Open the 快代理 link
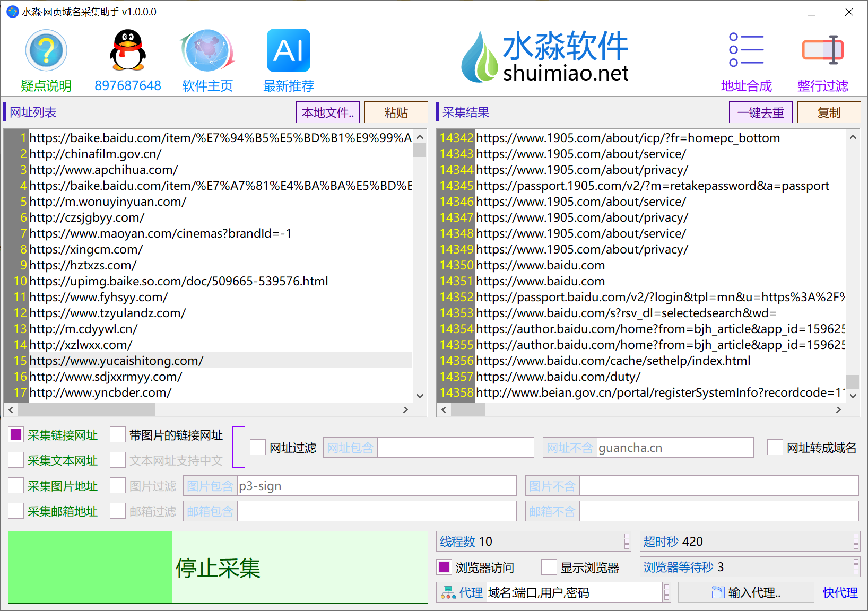Screen dimensions: 868x611 pyautogui.click(x=840, y=592)
